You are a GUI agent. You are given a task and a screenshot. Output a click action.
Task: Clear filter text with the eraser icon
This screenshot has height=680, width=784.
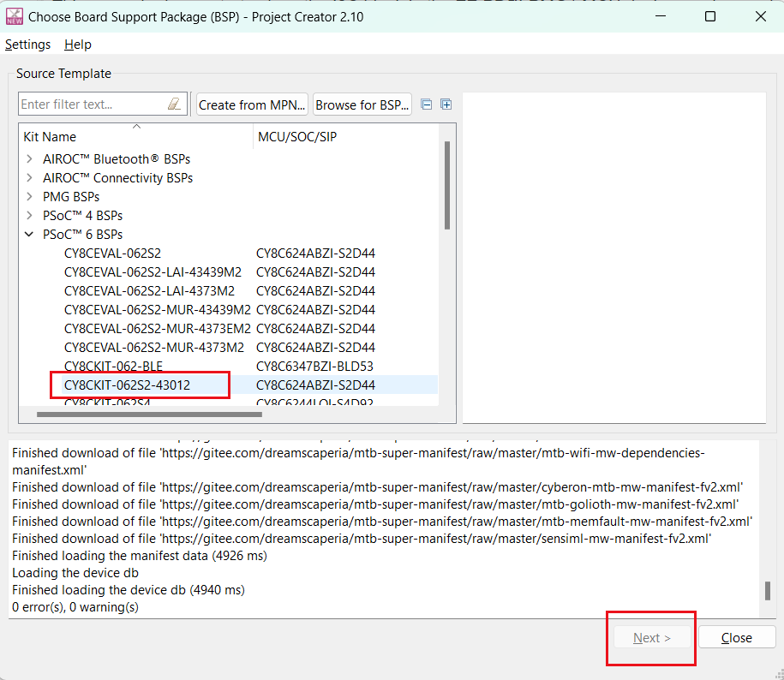(174, 104)
